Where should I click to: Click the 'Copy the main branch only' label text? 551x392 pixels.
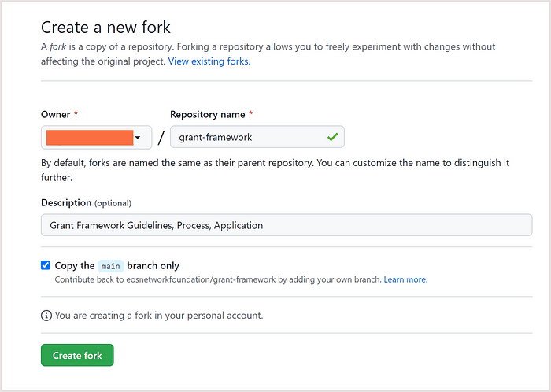pyautogui.click(x=116, y=266)
